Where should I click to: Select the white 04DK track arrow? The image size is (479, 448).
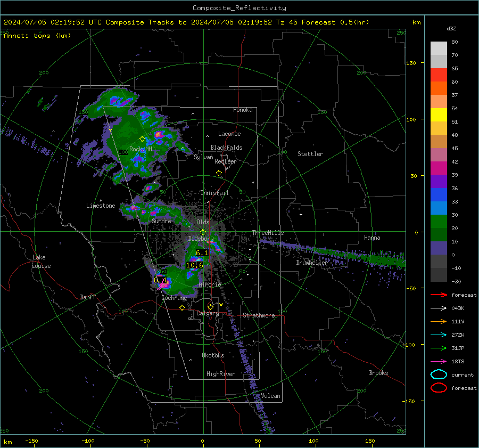pos(439,308)
